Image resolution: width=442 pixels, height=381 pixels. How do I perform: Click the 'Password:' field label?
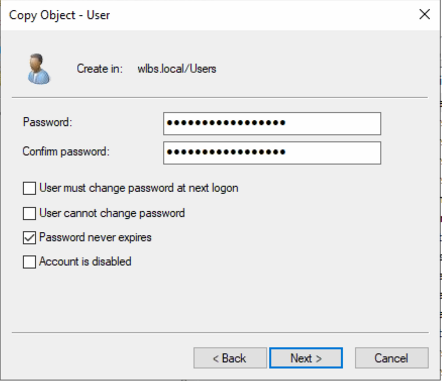click(47, 122)
